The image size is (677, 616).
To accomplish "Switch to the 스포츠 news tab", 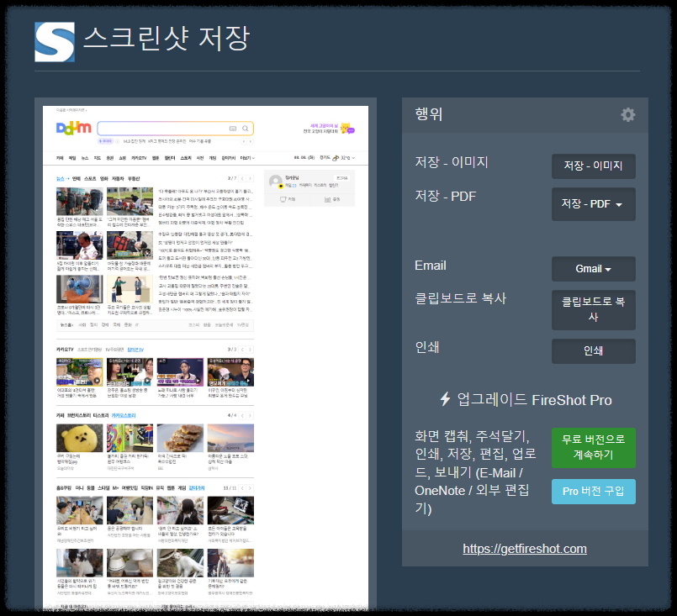I will [91, 178].
